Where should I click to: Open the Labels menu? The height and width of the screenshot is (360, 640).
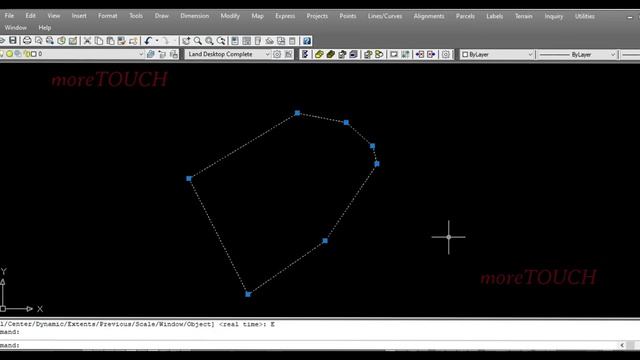(494, 16)
